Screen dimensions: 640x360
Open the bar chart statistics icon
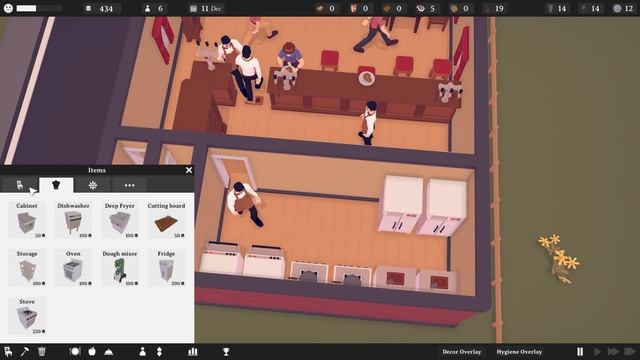193,351
